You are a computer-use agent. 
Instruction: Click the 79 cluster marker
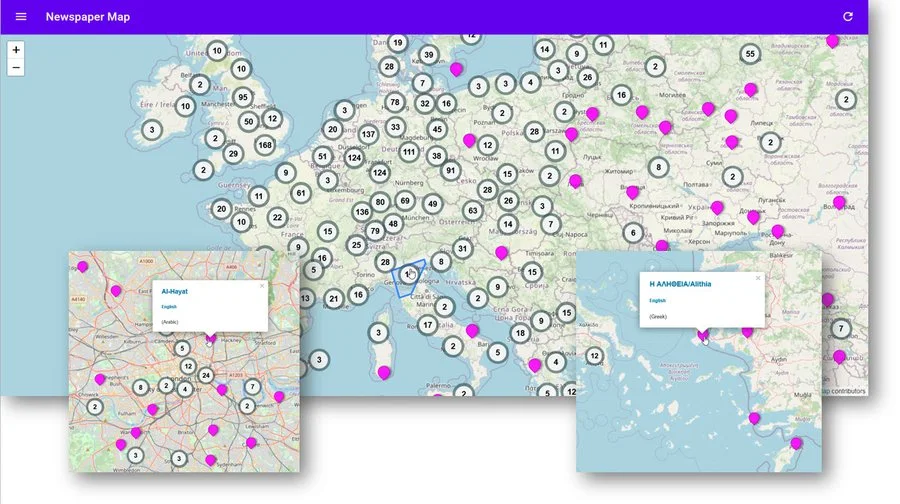pos(375,231)
